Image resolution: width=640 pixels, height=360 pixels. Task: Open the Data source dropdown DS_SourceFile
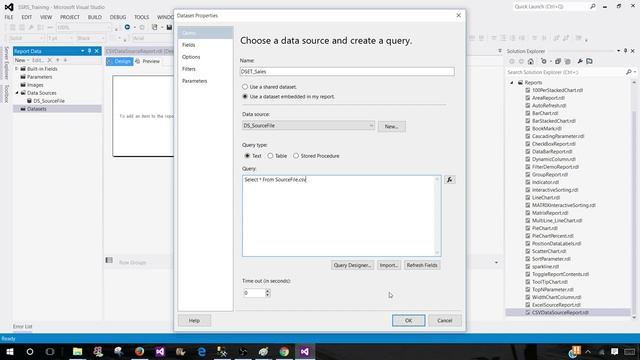click(308, 126)
